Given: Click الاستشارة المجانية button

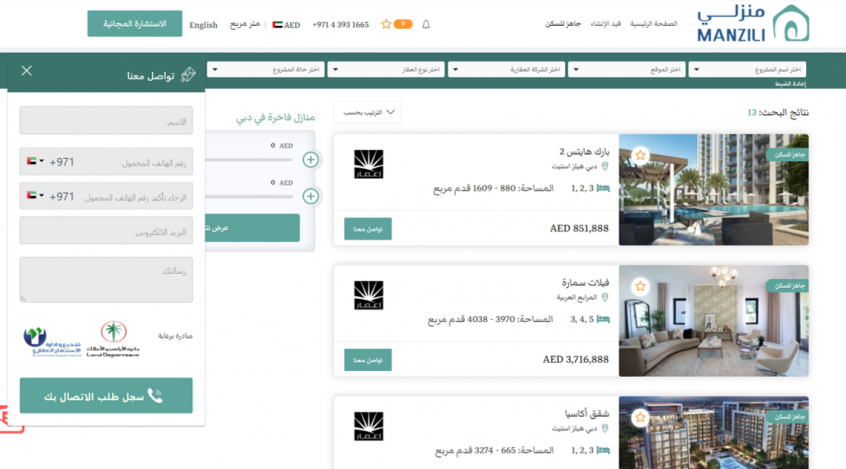Looking at the screenshot, I should (x=135, y=24).
